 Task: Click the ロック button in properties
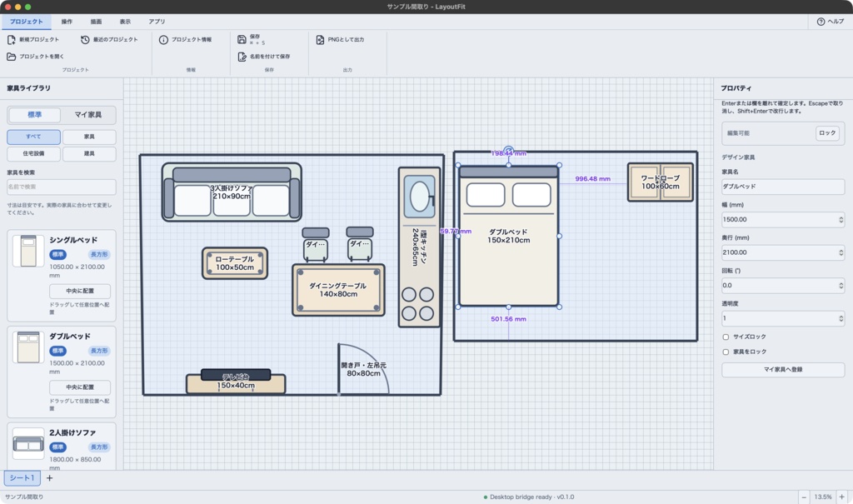pyautogui.click(x=827, y=133)
